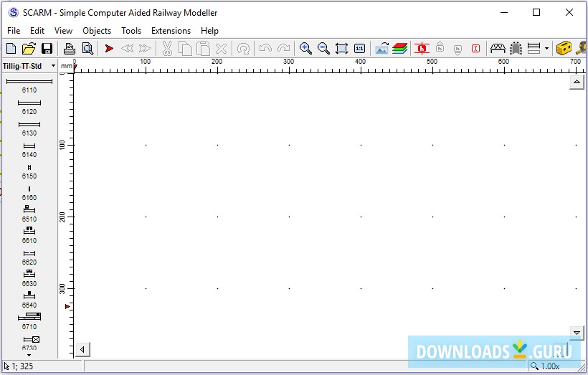The image size is (588, 375).
Task: Open the Help menu
Action: point(209,31)
